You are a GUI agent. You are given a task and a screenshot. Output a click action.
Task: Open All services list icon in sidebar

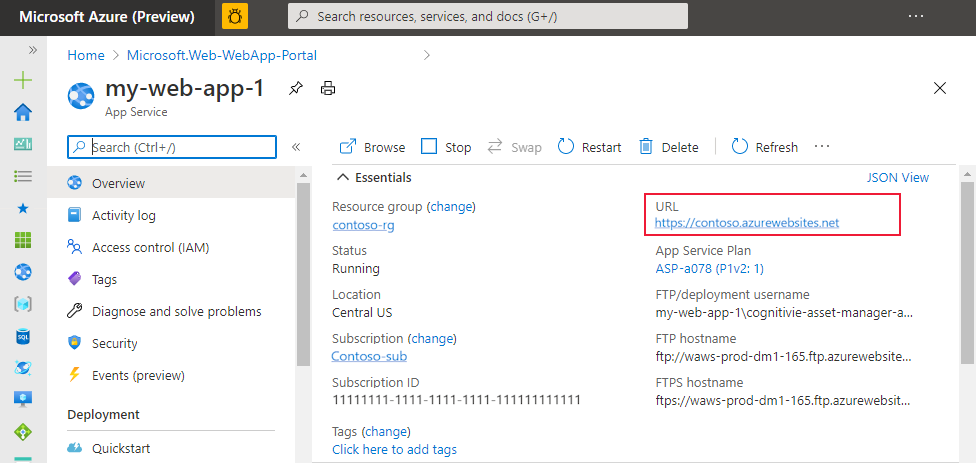23,177
